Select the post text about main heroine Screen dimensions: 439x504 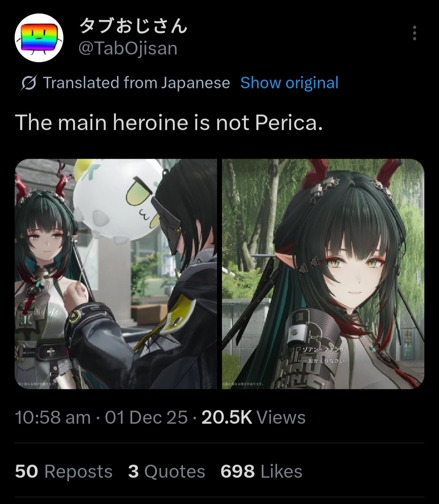[169, 122]
